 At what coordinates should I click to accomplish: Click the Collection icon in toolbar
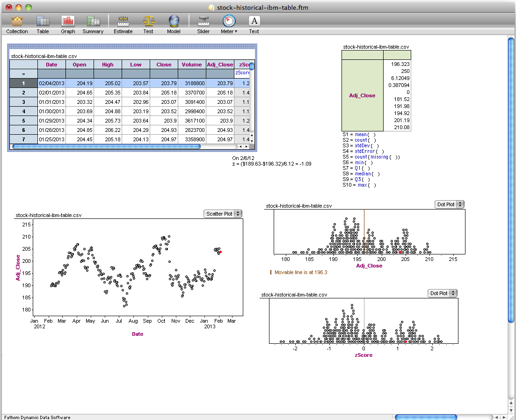click(17, 22)
